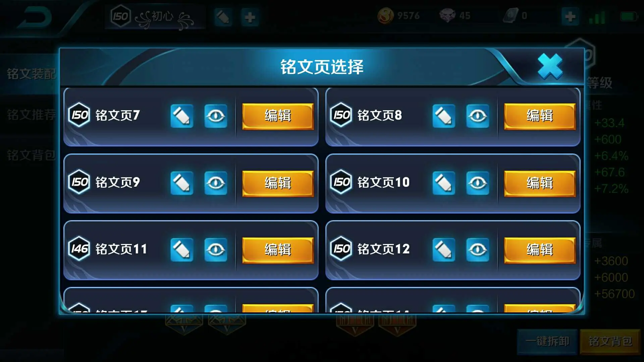
Task: Edit 铭文页10 with the 编辑 button
Action: [x=540, y=183]
